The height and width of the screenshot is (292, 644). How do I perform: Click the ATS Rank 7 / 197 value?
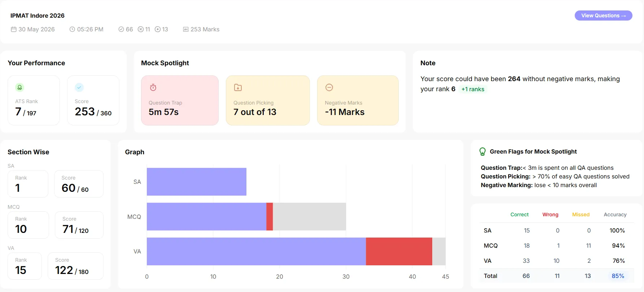(26, 112)
